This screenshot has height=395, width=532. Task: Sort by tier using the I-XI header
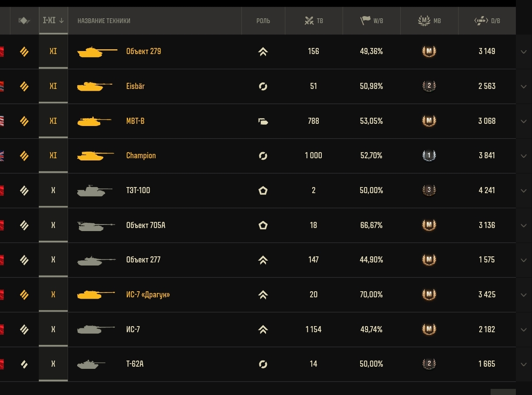pyautogui.click(x=53, y=20)
